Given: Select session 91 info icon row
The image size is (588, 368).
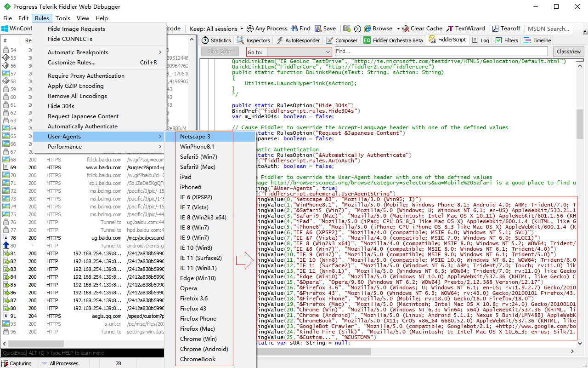Looking at the screenshot, I should [x=6, y=316].
